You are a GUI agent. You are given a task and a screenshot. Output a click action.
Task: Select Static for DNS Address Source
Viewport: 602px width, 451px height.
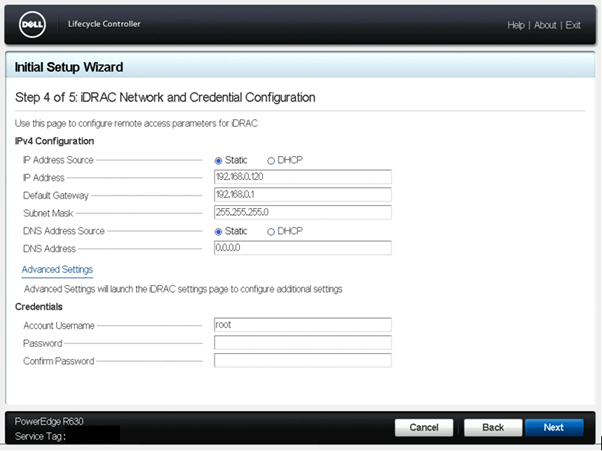click(218, 231)
